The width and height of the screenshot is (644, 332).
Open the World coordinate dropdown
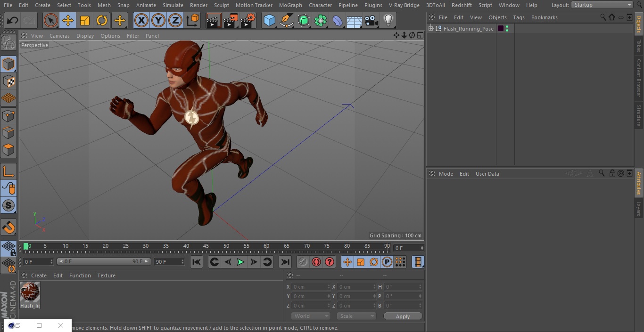[x=310, y=316]
